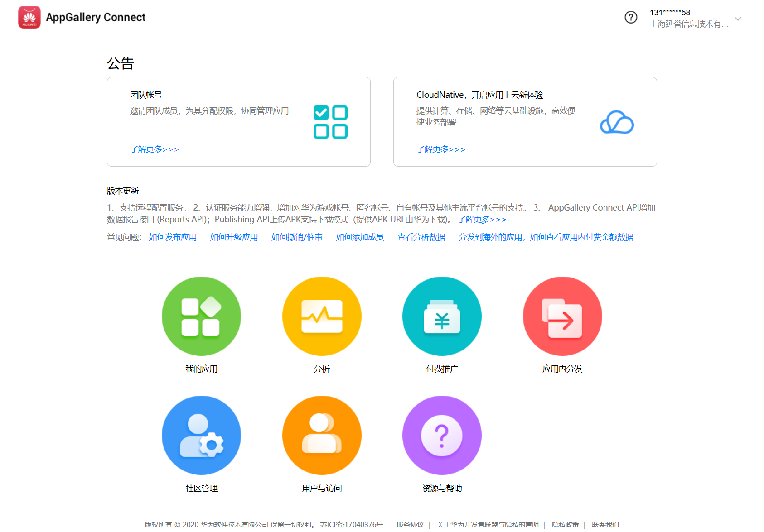Click the CloudNative cloud icon

pos(617,122)
